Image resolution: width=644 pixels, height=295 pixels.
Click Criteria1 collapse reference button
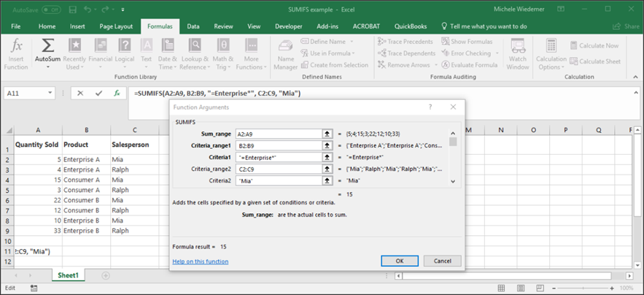[327, 157]
